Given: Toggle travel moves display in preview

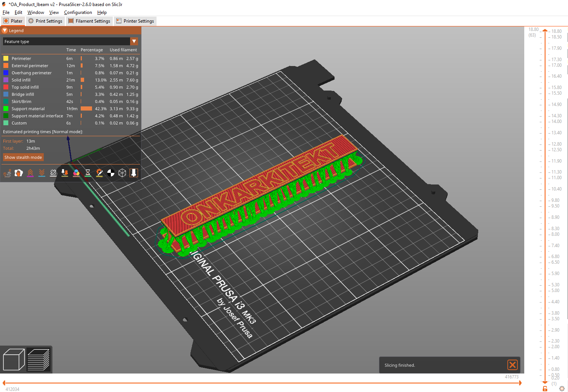Looking at the screenshot, I should 8,173.
